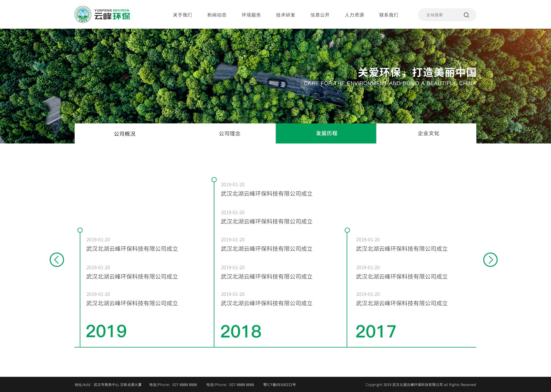Open the 新闻动态 menu item
Image resolution: width=551 pixels, height=392 pixels.
[x=217, y=15]
